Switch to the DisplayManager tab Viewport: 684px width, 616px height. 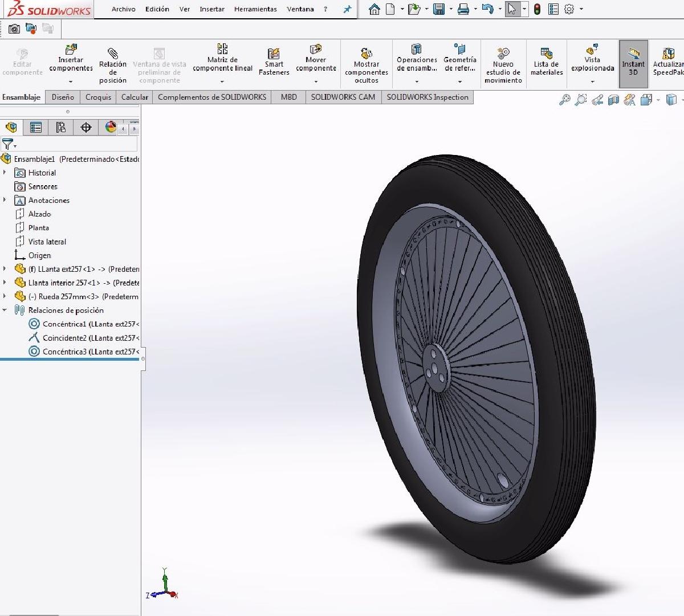click(x=110, y=127)
